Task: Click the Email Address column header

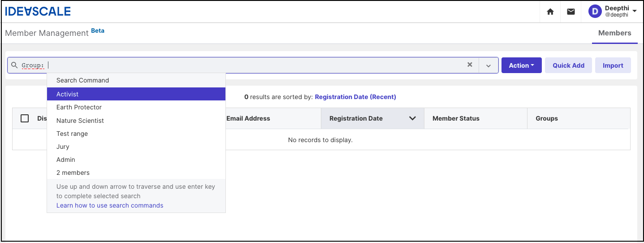Action: click(x=248, y=118)
